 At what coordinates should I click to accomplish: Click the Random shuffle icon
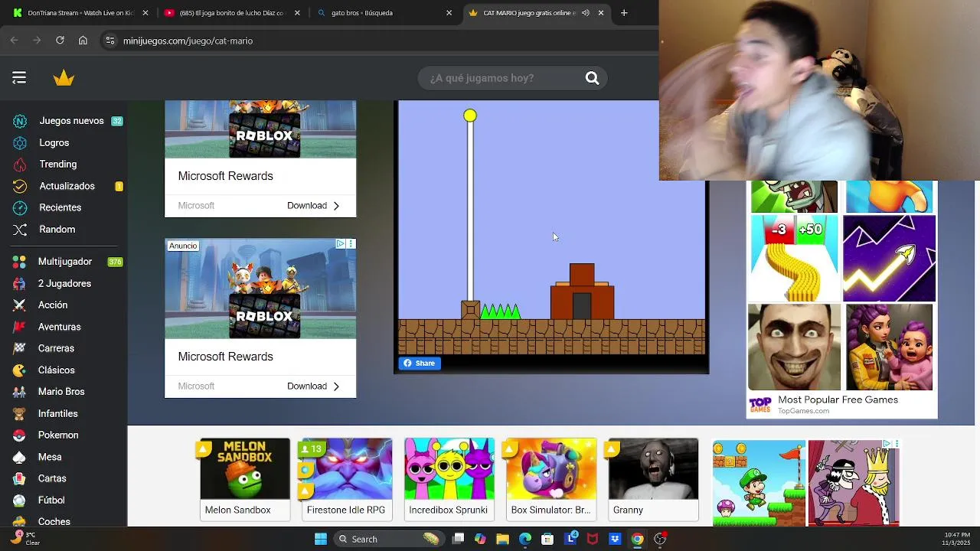click(20, 230)
